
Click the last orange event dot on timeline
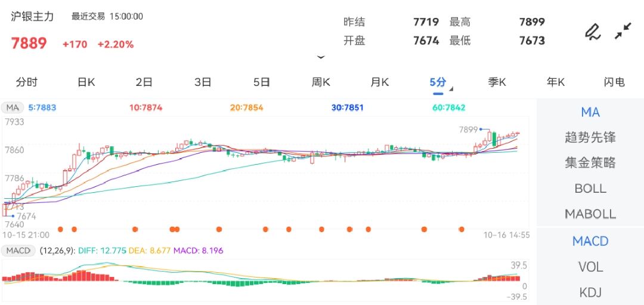coord(462,229)
